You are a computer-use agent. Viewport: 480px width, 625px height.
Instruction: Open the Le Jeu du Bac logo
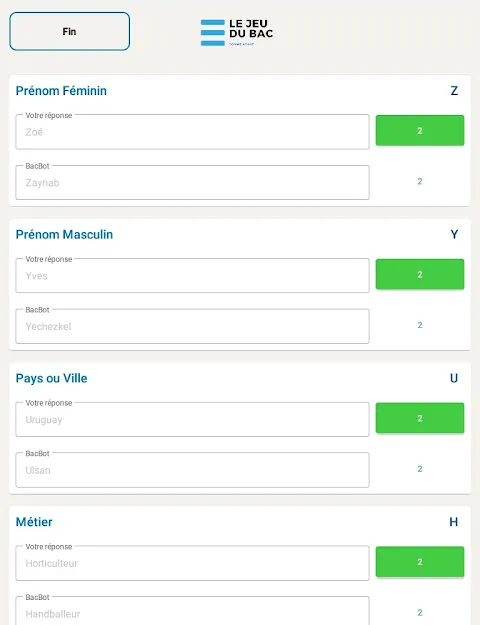[x=237, y=32]
